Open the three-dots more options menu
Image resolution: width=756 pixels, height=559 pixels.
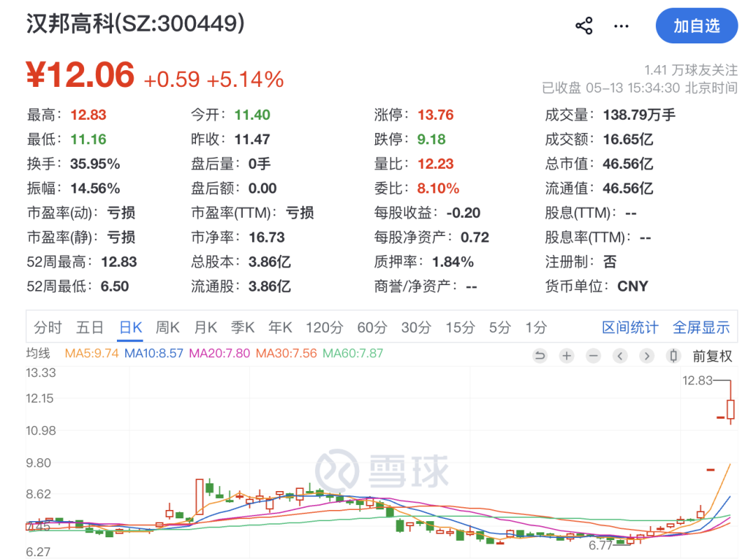pyautogui.click(x=621, y=26)
